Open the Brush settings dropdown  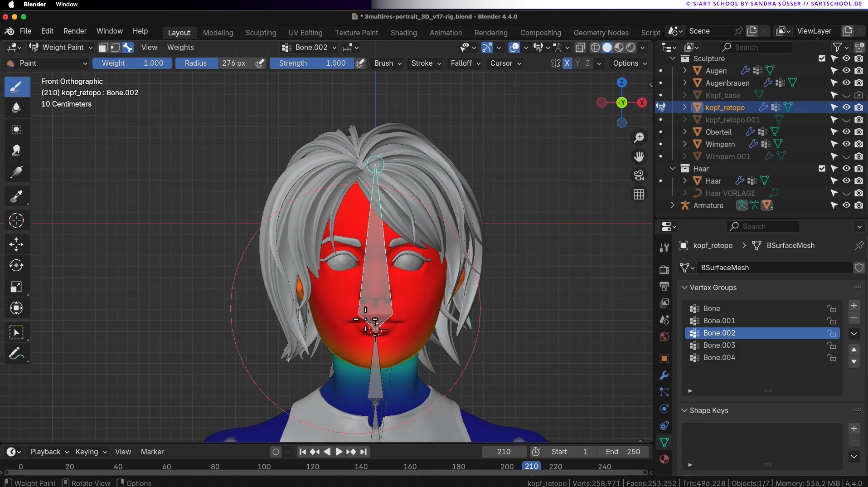388,63
